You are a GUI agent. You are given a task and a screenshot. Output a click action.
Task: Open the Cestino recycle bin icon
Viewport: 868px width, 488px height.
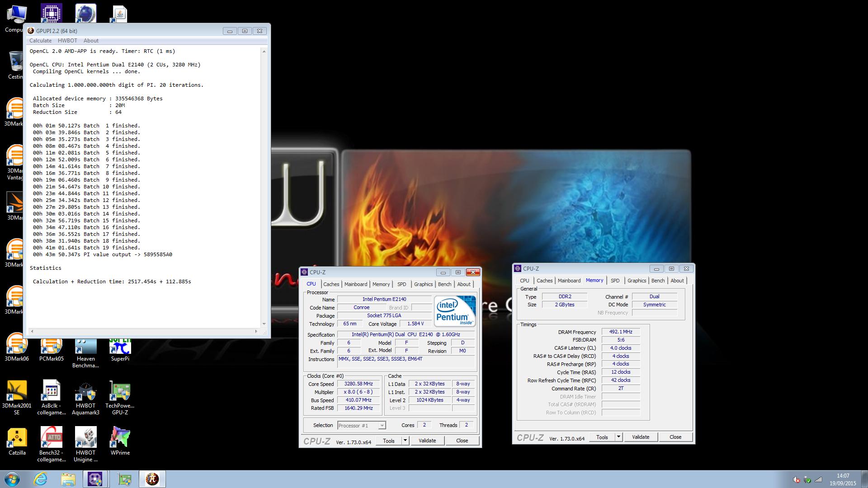click(16, 65)
